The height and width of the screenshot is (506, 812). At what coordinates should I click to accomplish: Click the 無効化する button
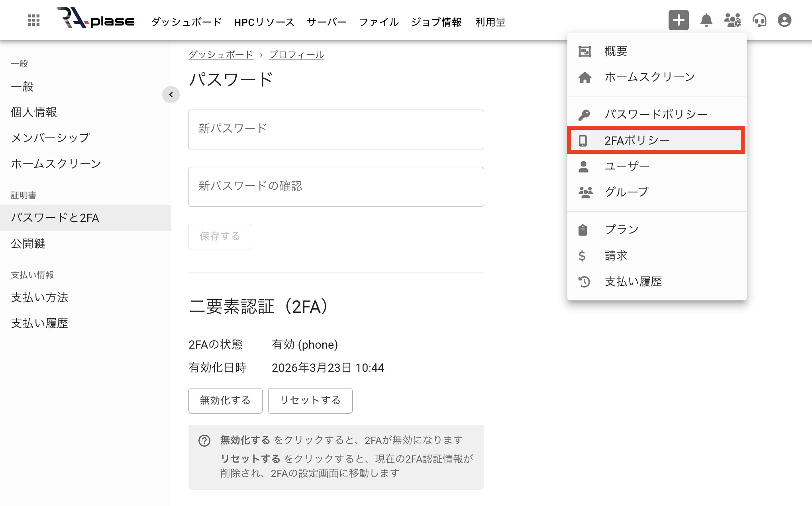pos(225,401)
